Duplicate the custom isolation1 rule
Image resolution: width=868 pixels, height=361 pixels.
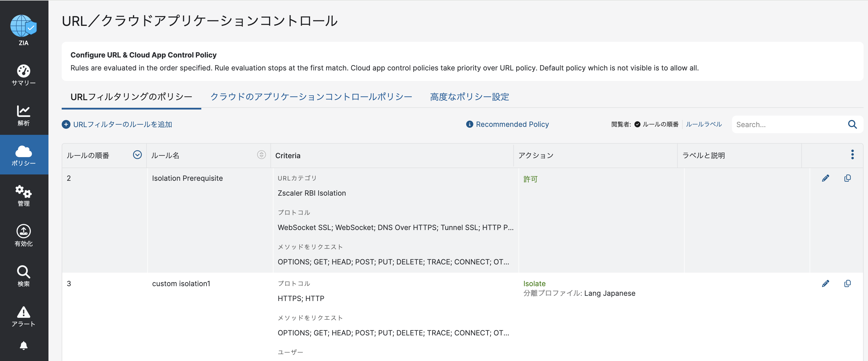847,284
